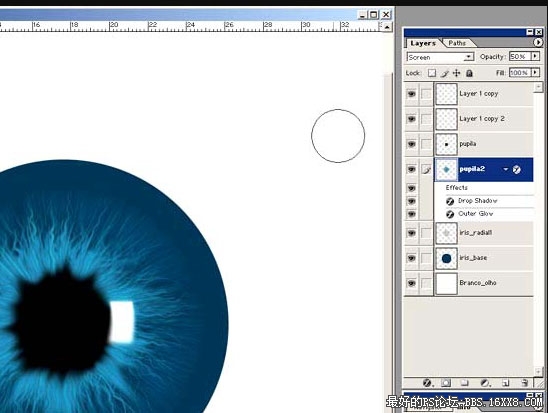Open the Opacity slider arrow
Screen dimensions: 548x413
pos(535,56)
